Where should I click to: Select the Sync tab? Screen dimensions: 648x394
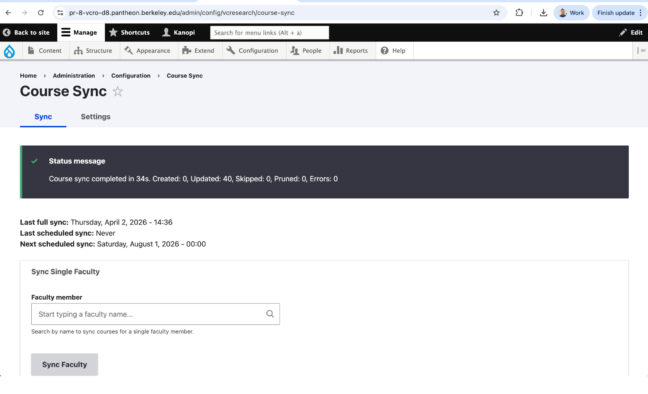pos(43,117)
